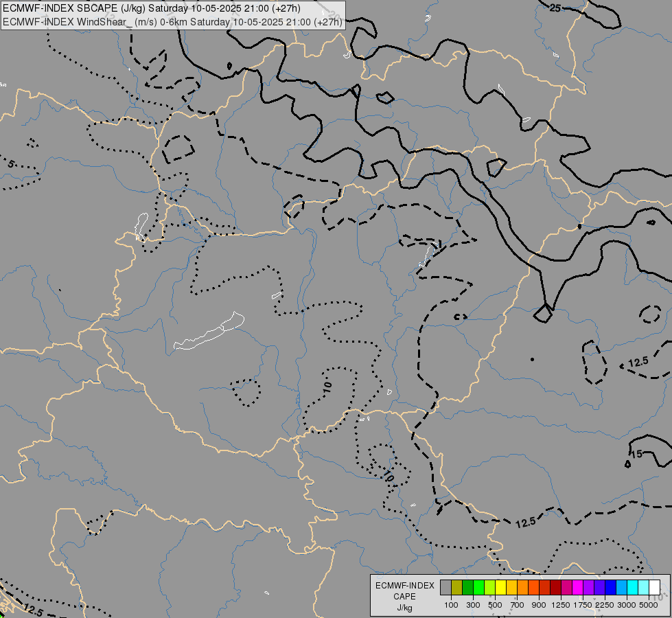Pick the bright magenta legend swatch
The image size is (672, 618).
578,588
